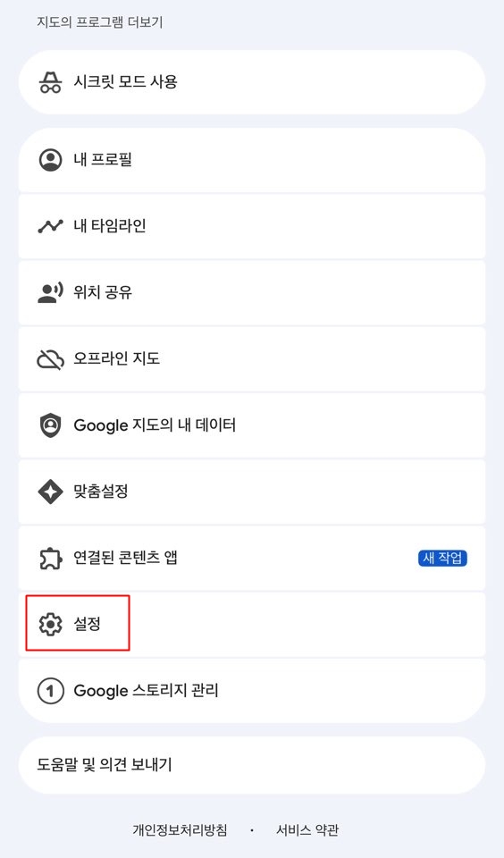Tap the 위치 공유 location sharing icon
The image size is (504, 858).
[x=50, y=292]
